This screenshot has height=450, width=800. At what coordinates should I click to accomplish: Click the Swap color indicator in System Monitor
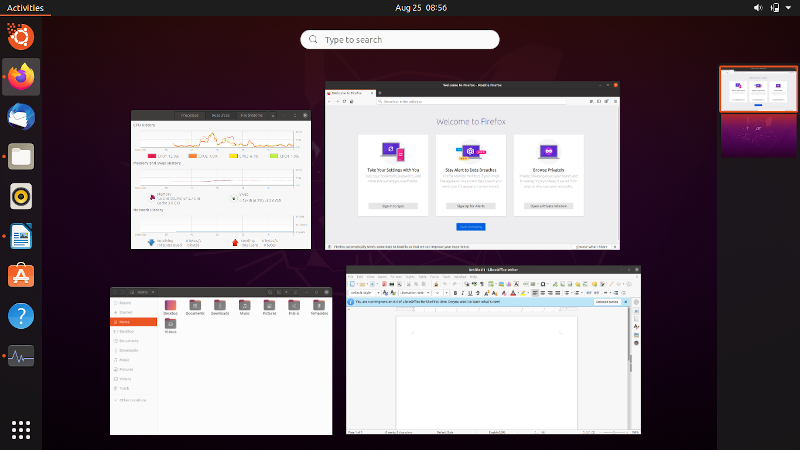click(x=234, y=198)
